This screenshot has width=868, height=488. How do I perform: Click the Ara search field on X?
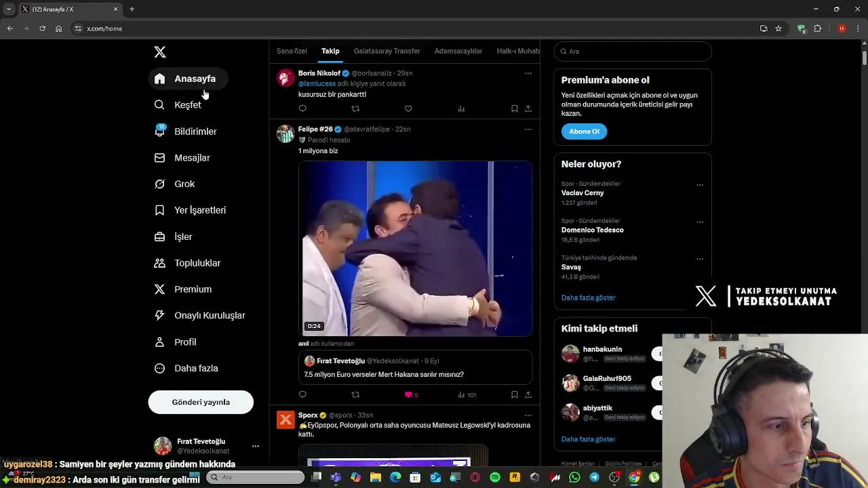633,52
